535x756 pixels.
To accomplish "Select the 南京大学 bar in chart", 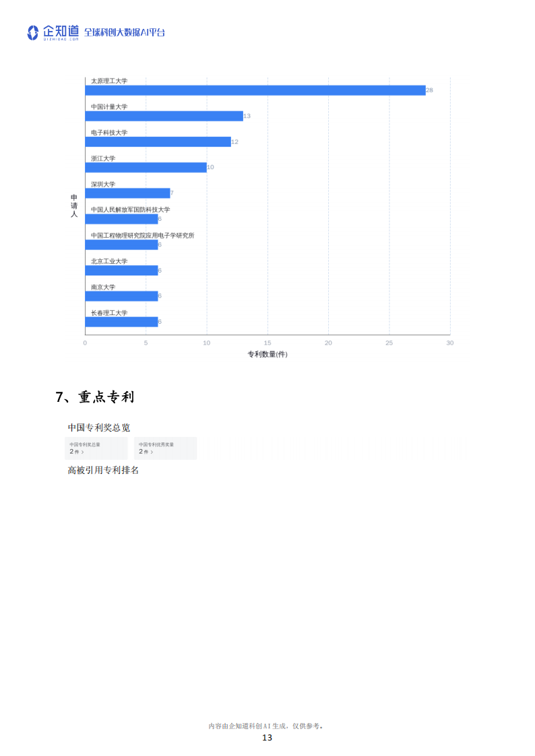I will coord(121,296).
